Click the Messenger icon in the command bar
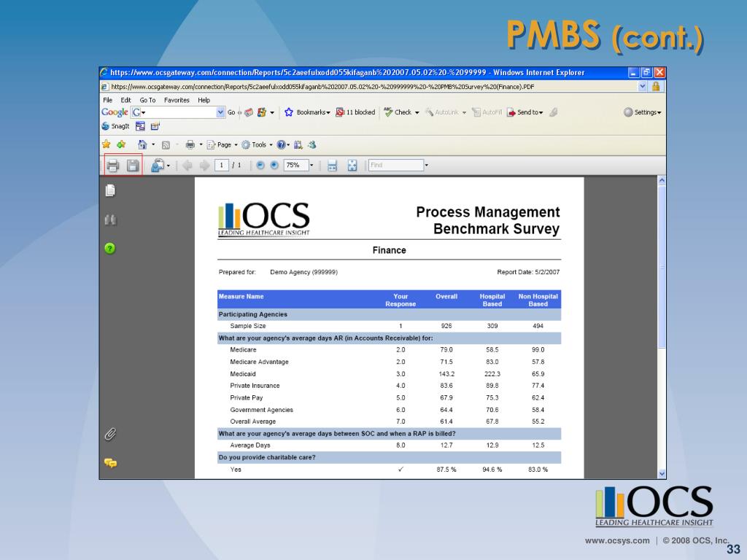 coord(312,145)
